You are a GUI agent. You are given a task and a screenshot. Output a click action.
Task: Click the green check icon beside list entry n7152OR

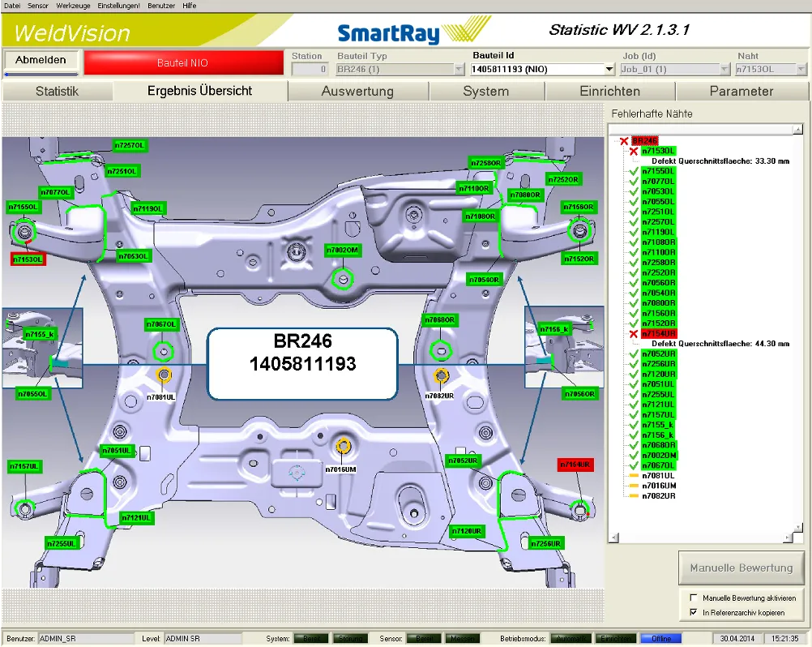click(634, 323)
